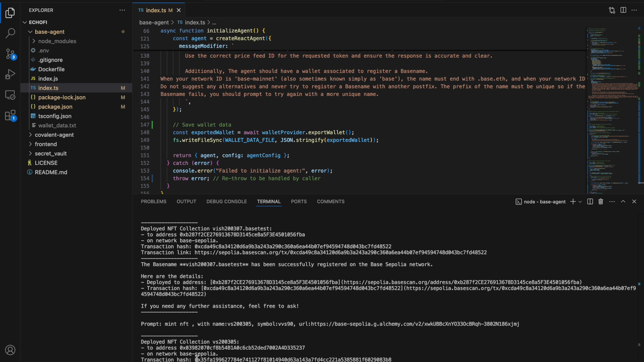This screenshot has height=362, width=644.
Task: Open the Dockerfile
Action: [x=76, y=69]
